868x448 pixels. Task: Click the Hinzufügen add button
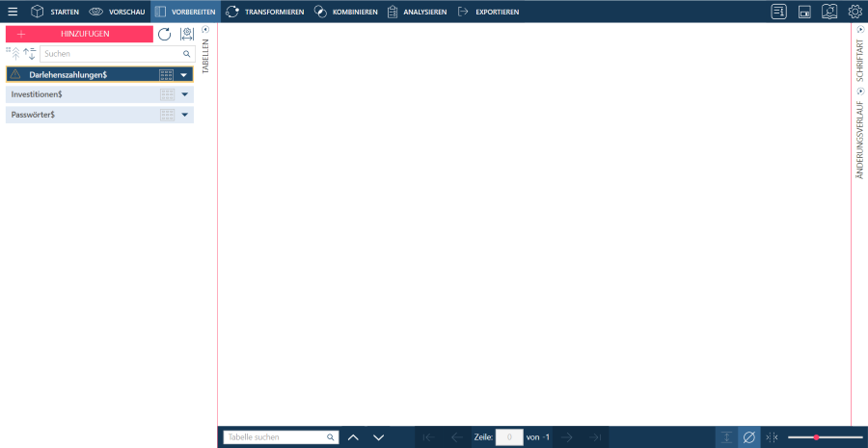[79, 34]
